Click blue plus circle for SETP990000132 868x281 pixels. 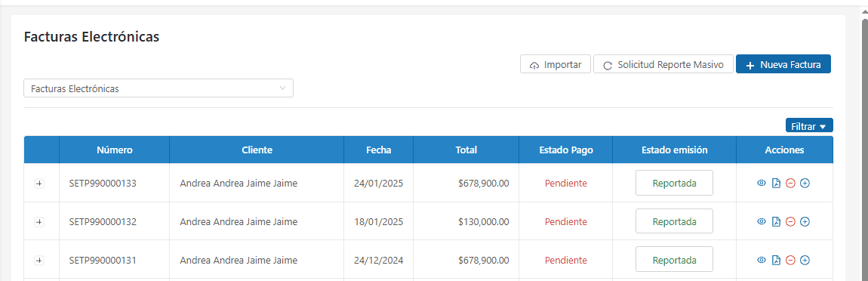(x=805, y=221)
